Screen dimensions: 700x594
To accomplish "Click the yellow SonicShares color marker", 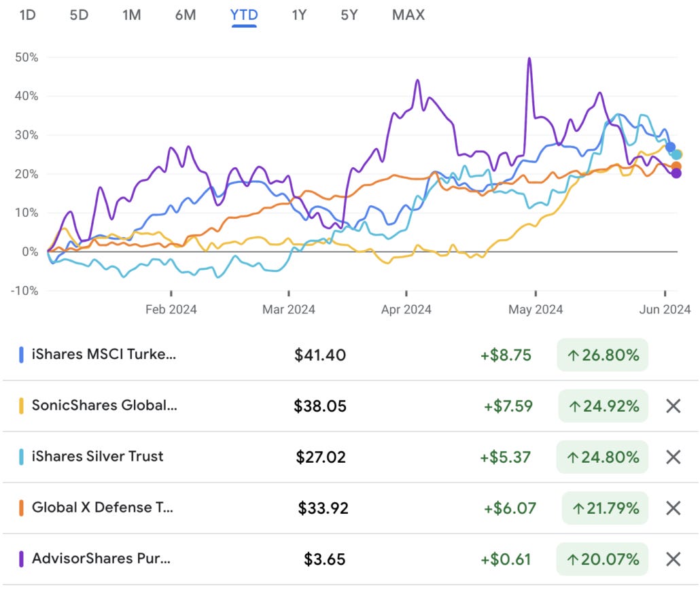I will [21, 406].
